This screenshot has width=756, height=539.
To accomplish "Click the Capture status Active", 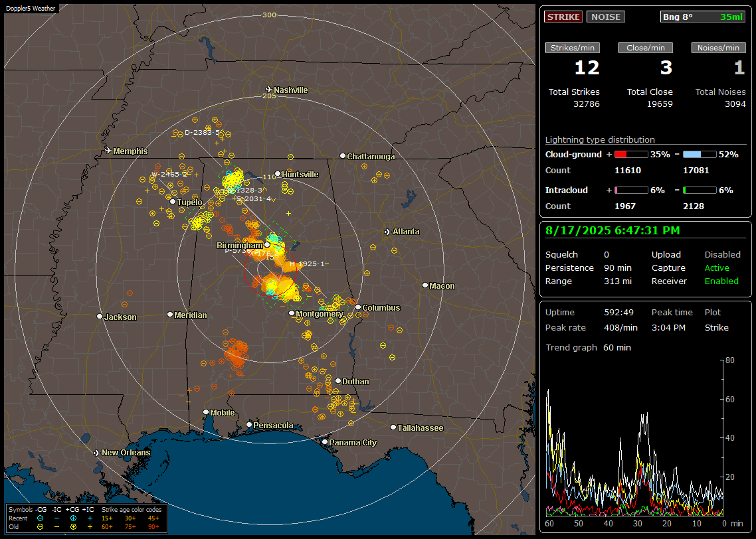I will (x=717, y=268).
